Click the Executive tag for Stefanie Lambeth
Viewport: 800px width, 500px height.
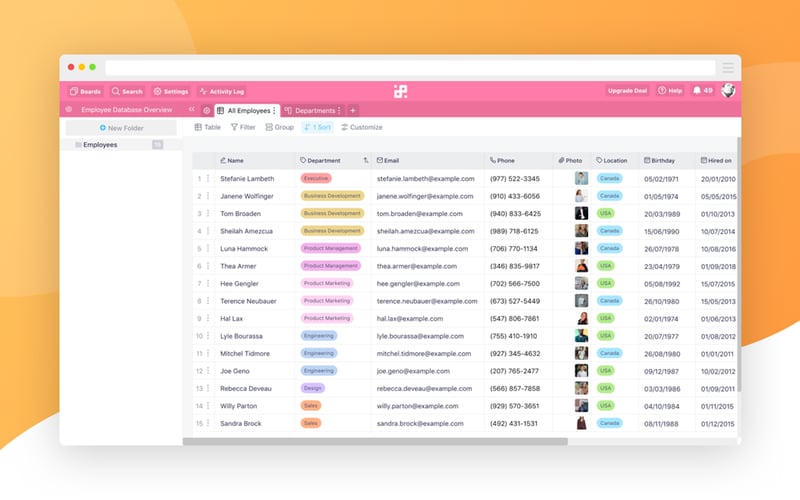click(x=316, y=179)
